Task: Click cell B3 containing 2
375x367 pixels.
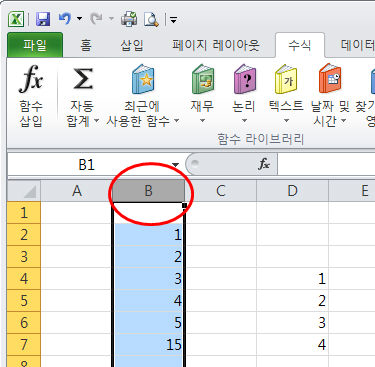Action: pyautogui.click(x=149, y=257)
